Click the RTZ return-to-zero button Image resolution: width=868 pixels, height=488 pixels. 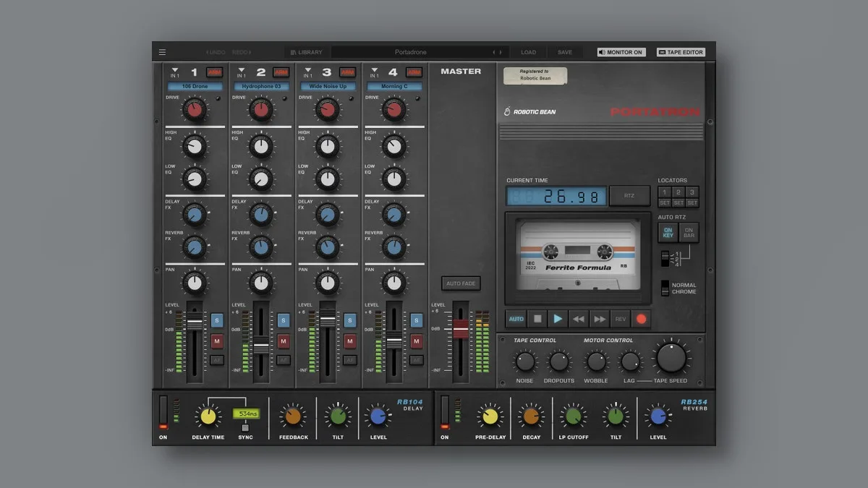(629, 196)
